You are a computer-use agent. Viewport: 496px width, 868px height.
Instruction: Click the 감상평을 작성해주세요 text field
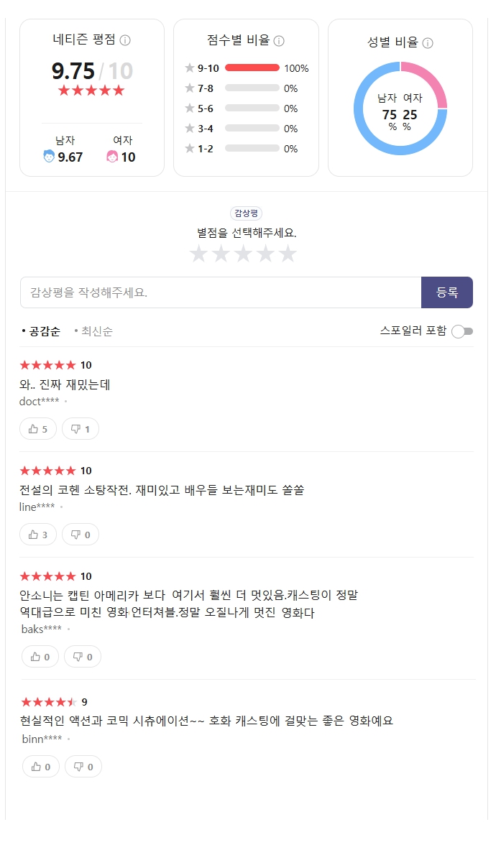pos(221,292)
